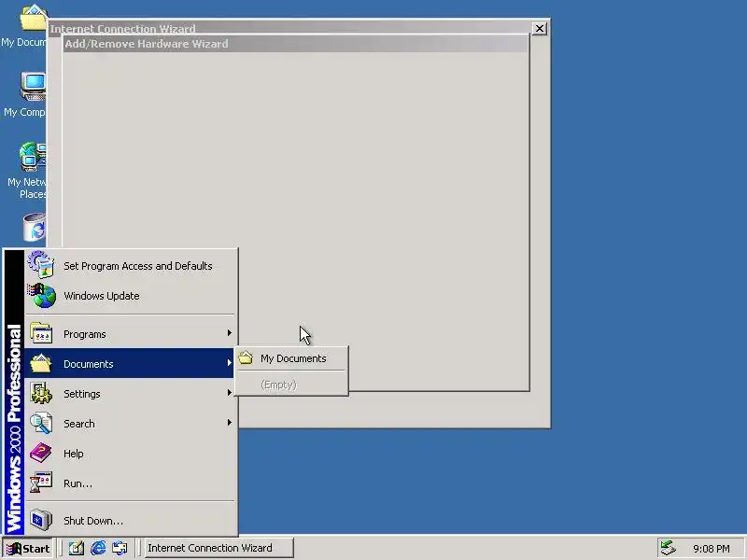The height and width of the screenshot is (560, 747).
Task: Expand the Documents submenu arrow
Action: 229,363
